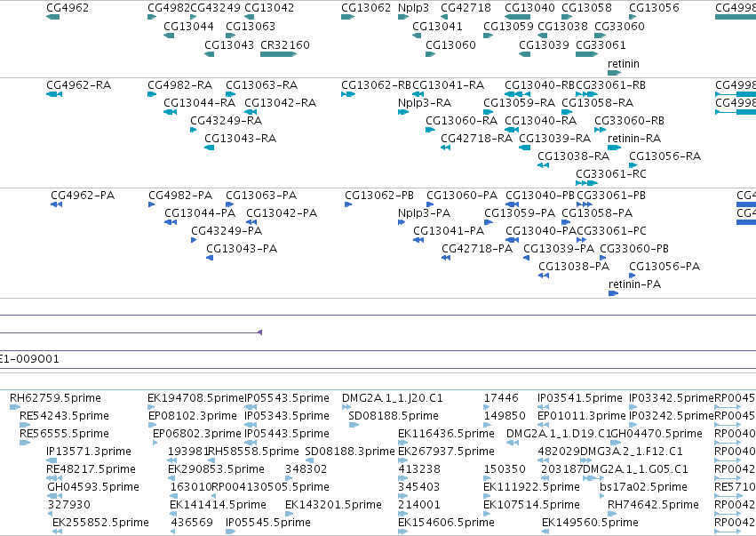Click the CG13060 gene label
The image size is (756, 536).
pyautogui.click(x=450, y=44)
